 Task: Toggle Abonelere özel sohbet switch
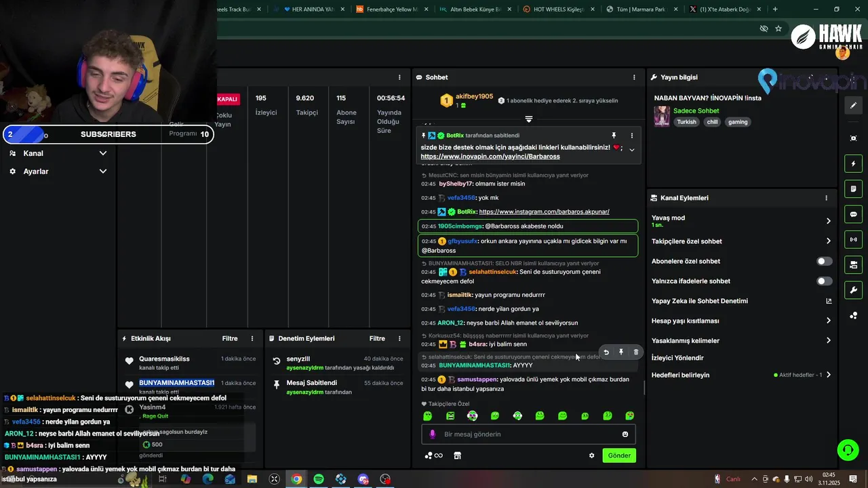coord(824,261)
